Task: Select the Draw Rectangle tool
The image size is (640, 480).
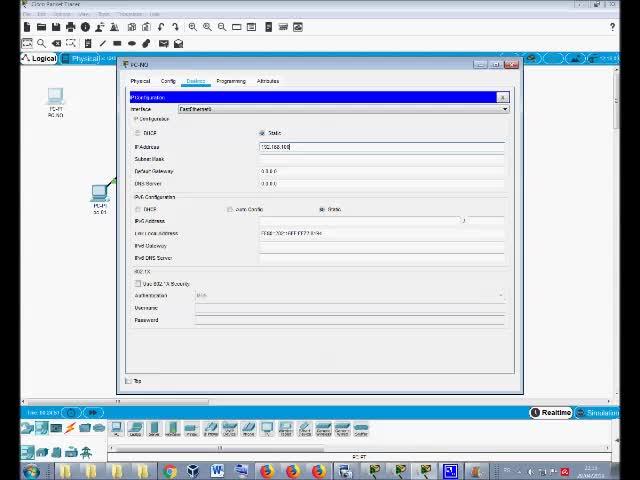Action: click(x=117, y=43)
